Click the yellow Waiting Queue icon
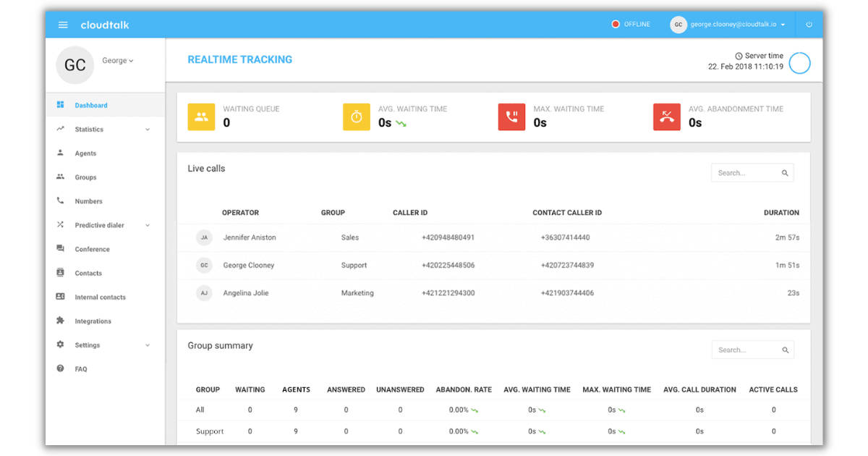This screenshot has height=456, width=868. point(202,117)
